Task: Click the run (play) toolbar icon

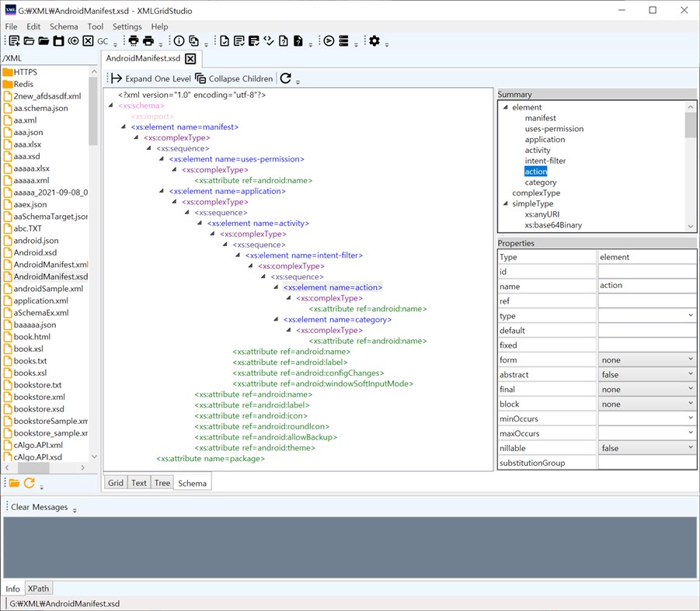Action: 329,41
